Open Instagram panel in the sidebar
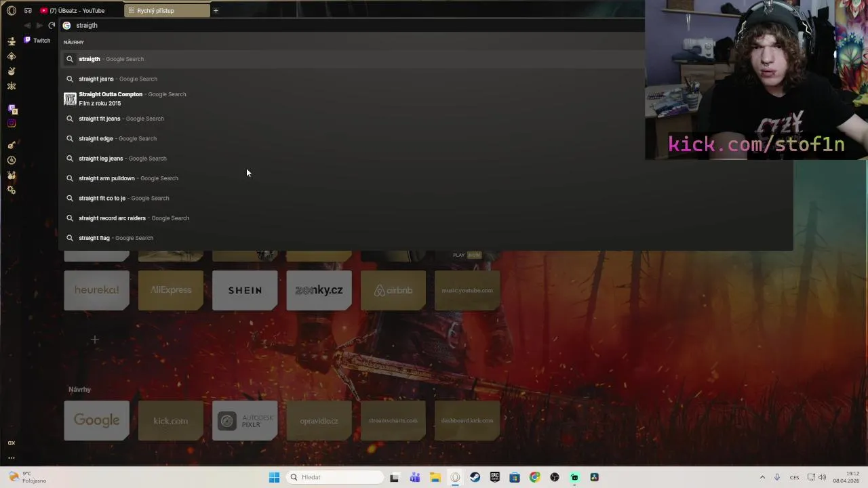 click(x=12, y=123)
